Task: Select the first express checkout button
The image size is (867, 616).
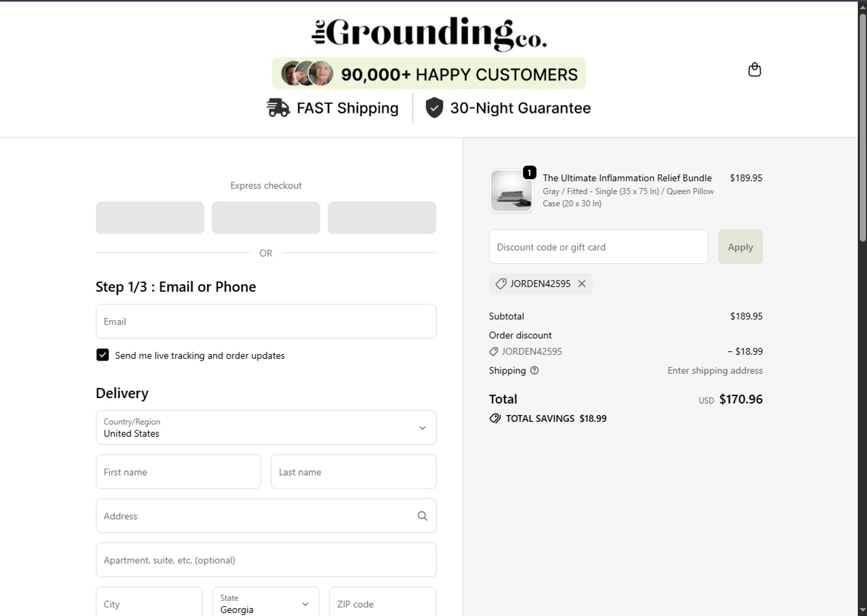Action: pos(150,218)
